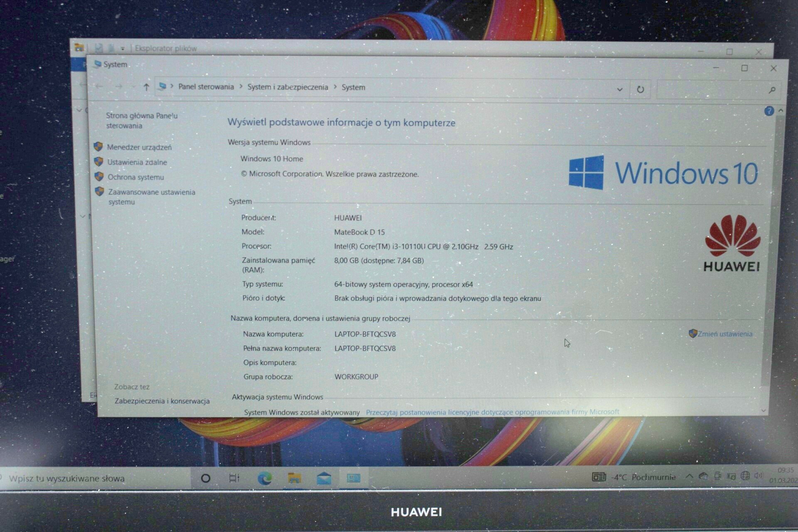Screen dimensions: 798x532
Task: Click the forward navigation arrow
Action: [x=118, y=86]
